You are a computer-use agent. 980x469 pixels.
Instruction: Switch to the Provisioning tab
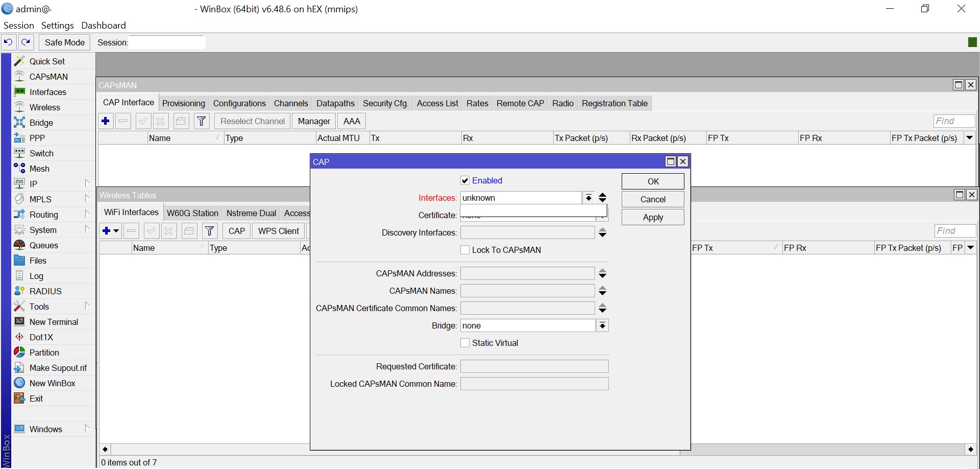click(183, 103)
